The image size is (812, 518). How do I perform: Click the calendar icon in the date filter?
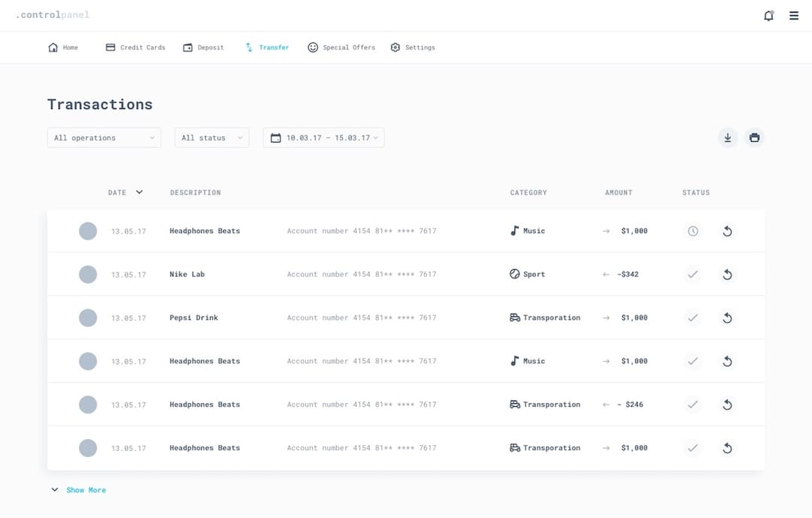point(274,138)
